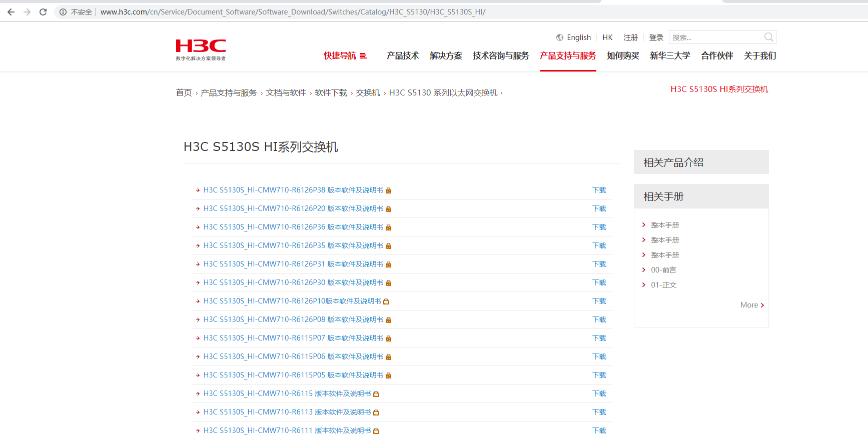This screenshot has width=868, height=439.
Task: Click 注册 to register
Action: coord(631,37)
